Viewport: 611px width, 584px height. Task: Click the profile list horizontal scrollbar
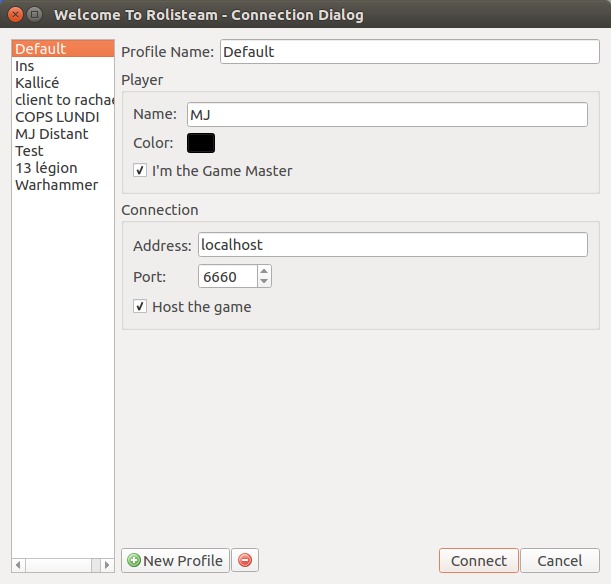(x=62, y=565)
